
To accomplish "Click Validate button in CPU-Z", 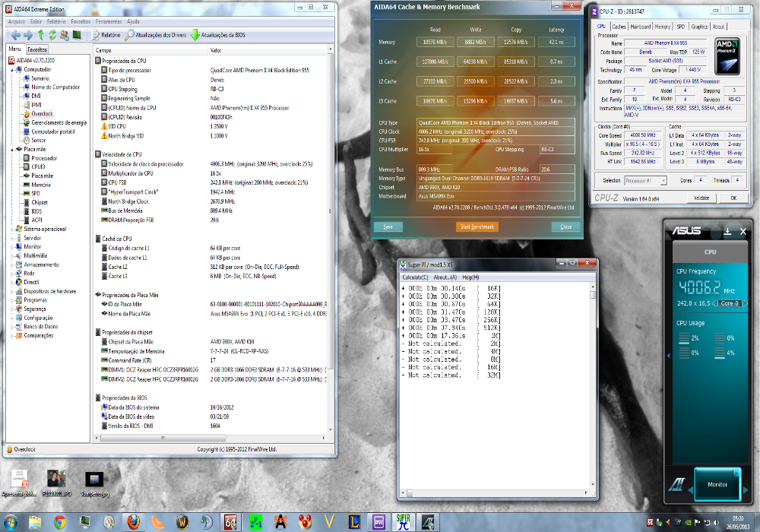I will (701, 198).
